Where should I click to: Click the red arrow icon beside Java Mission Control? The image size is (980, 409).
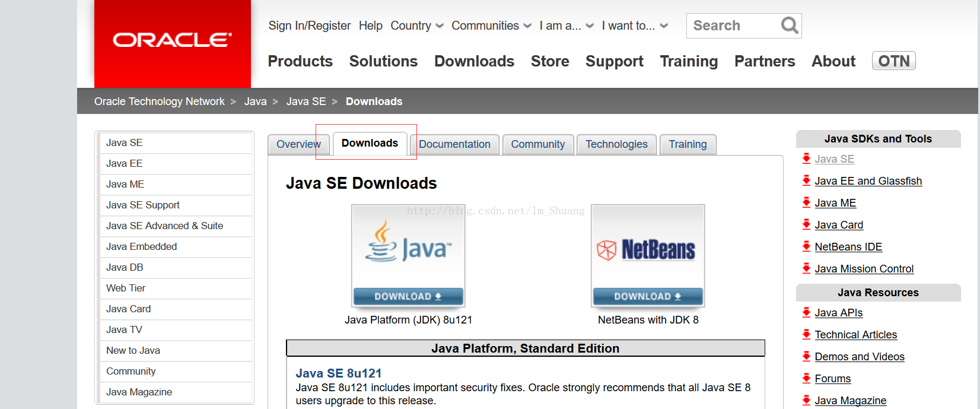click(x=806, y=268)
